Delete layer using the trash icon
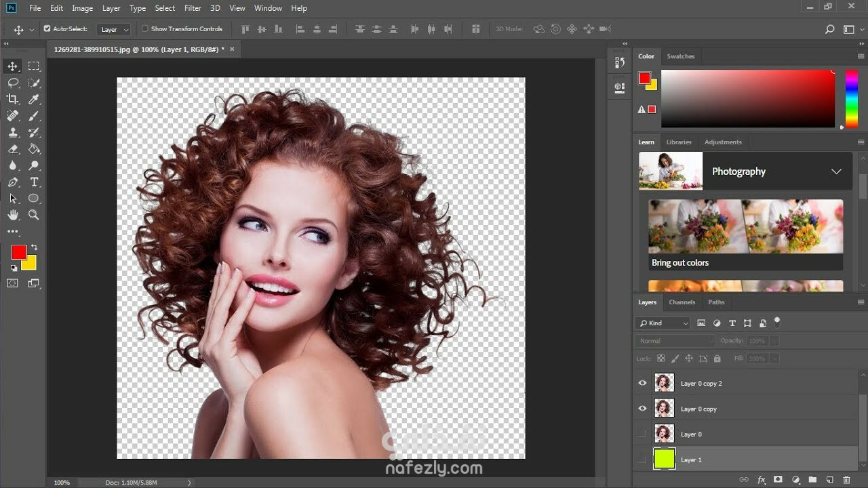Image resolution: width=868 pixels, height=488 pixels. pyautogui.click(x=846, y=480)
